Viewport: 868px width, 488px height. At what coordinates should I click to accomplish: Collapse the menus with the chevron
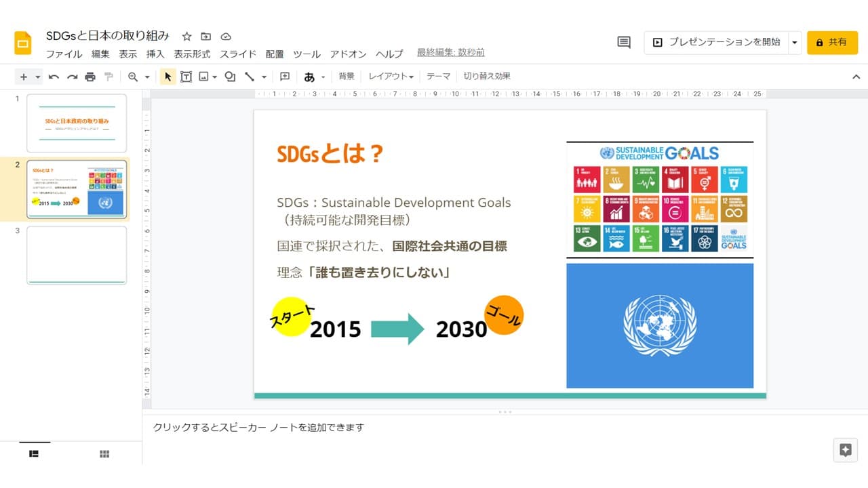(856, 77)
